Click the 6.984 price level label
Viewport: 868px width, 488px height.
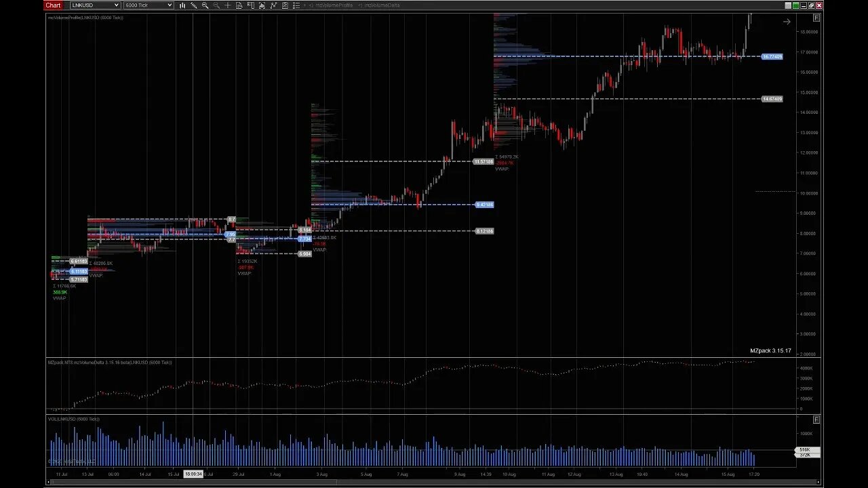pyautogui.click(x=304, y=254)
